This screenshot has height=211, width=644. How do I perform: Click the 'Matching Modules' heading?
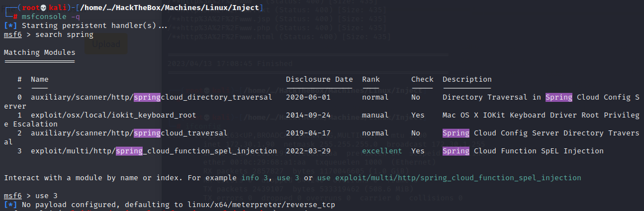pos(40,53)
